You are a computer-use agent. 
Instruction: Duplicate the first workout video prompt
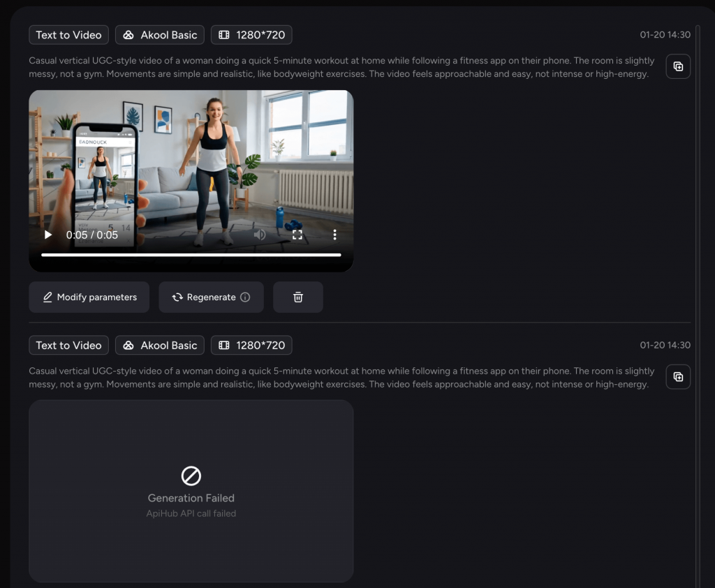(677, 66)
